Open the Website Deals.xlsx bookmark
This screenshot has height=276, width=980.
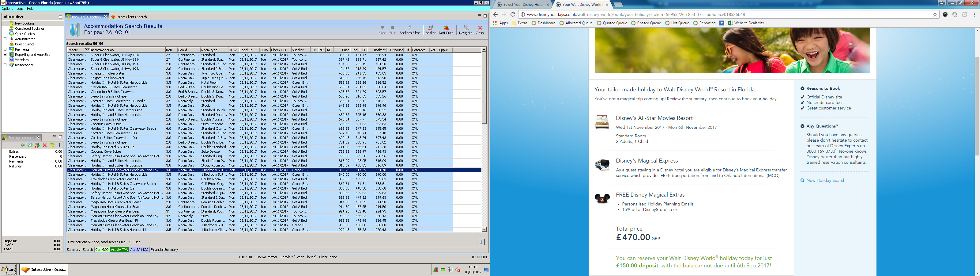[746, 23]
